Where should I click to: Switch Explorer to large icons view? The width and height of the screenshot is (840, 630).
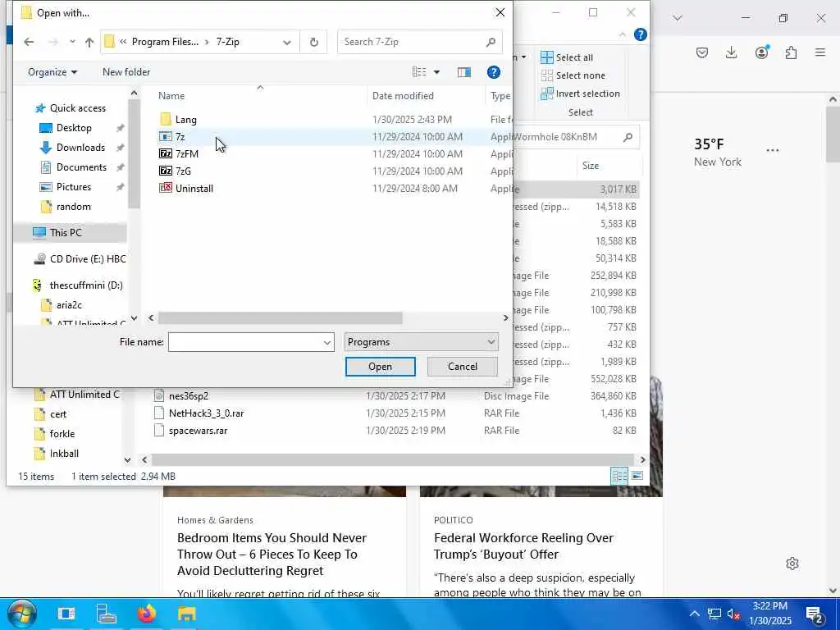tap(637, 476)
